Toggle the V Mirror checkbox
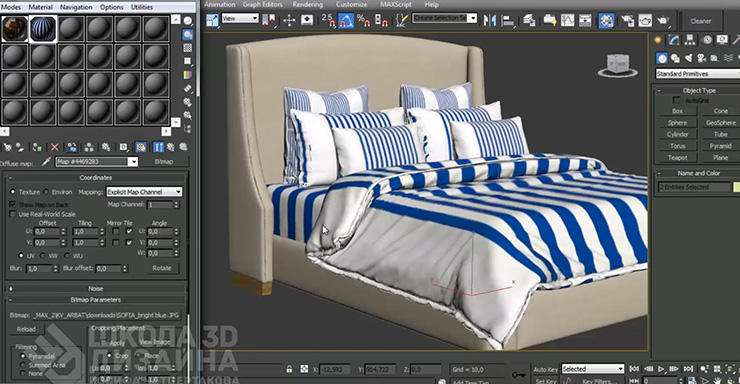This screenshot has width=740, height=384. [x=116, y=242]
